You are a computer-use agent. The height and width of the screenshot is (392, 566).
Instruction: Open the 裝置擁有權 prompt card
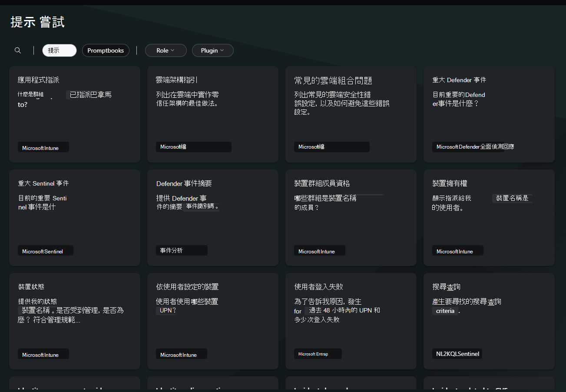click(489, 218)
